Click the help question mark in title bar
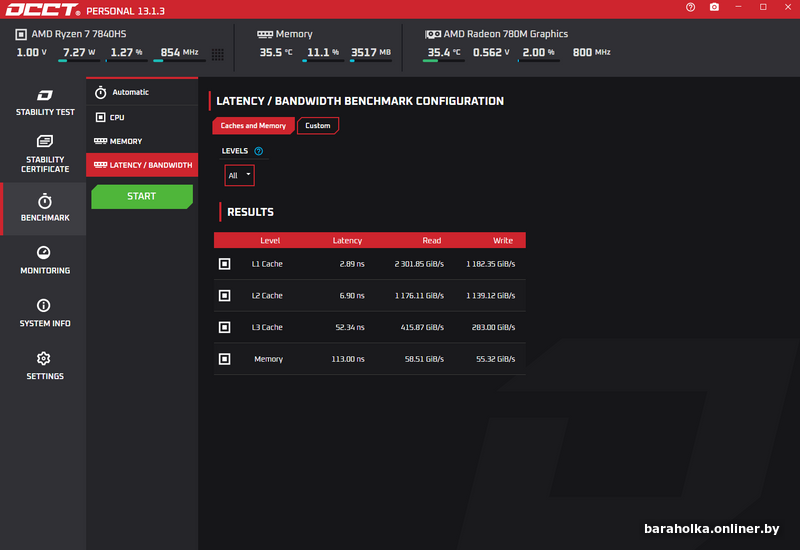The height and width of the screenshot is (550, 800). pos(690,7)
